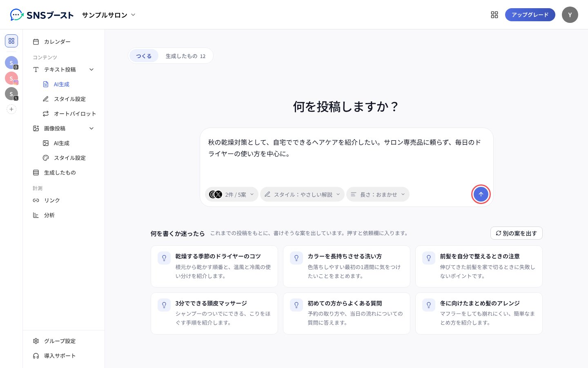588x368 pixels.
Task: Open 生成したもの in the sidebar
Action: 64,173
